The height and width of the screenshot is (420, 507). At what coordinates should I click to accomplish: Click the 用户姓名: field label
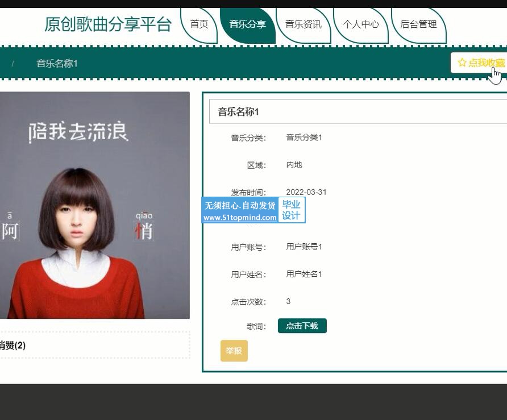point(248,275)
